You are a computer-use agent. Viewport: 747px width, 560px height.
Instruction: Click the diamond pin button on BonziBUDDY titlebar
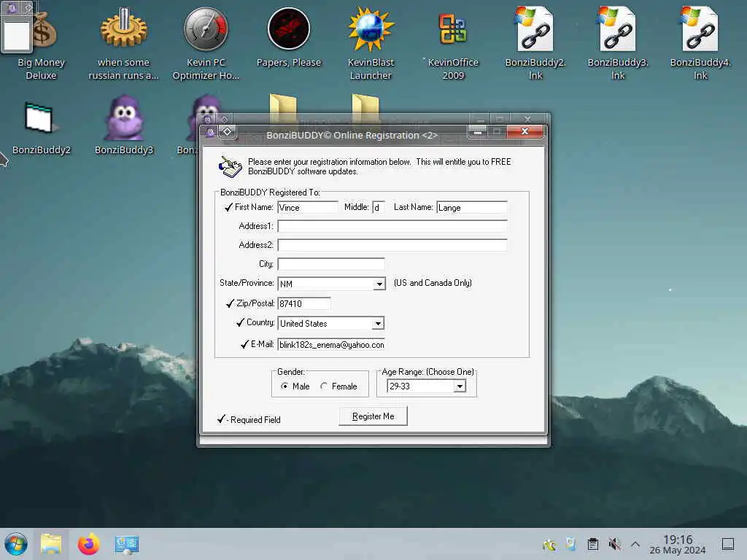point(228,132)
